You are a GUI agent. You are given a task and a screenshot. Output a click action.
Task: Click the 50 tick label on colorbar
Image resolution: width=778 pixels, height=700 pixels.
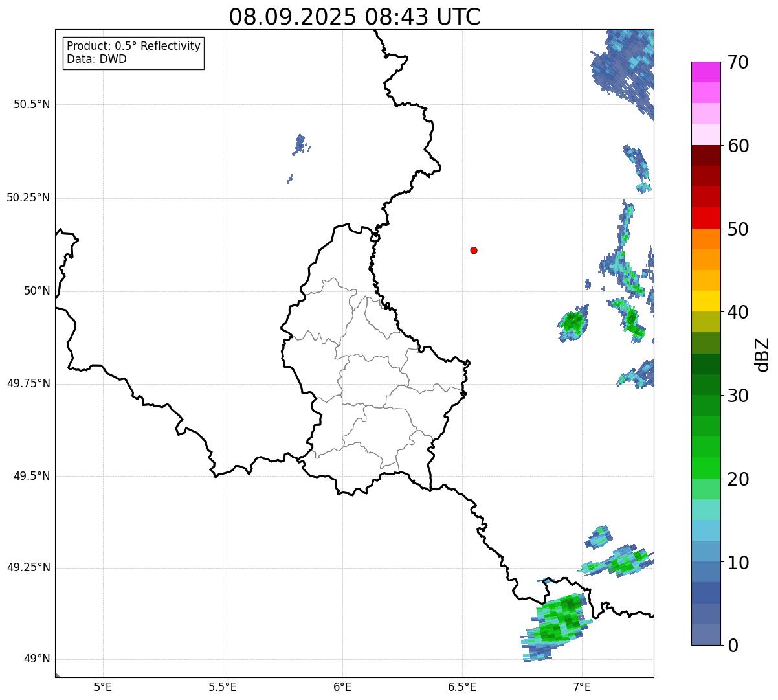click(x=738, y=229)
